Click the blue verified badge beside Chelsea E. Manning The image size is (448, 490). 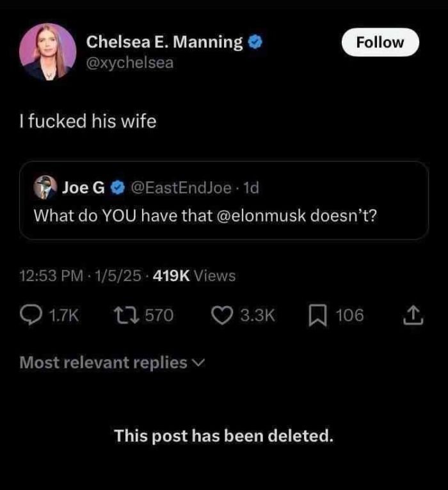point(255,42)
